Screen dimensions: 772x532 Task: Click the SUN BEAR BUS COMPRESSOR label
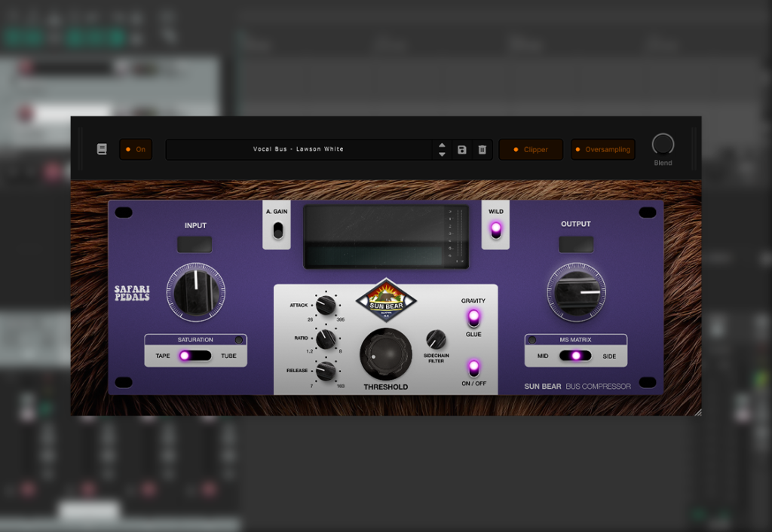point(577,387)
